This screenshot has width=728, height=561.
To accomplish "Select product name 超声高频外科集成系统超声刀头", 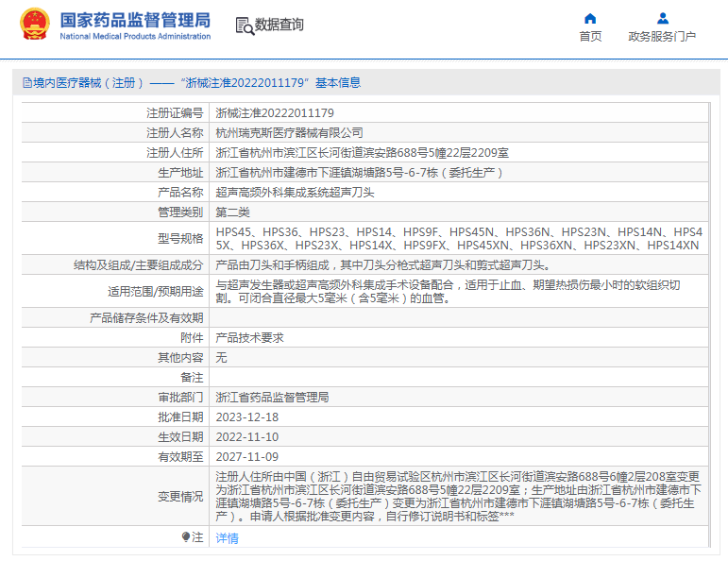I will [295, 193].
